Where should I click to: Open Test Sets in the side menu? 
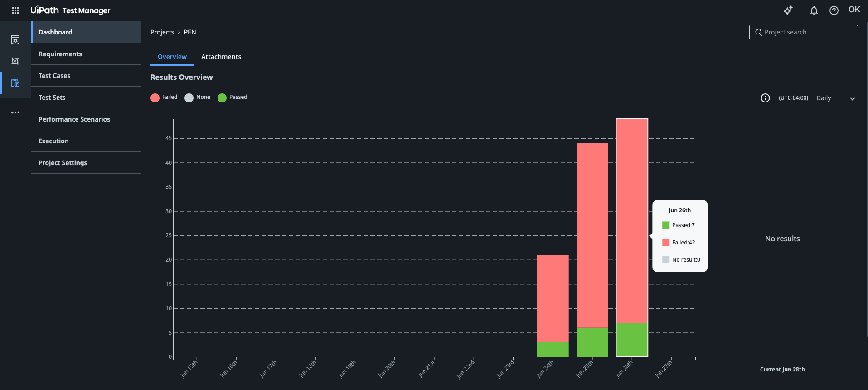pyautogui.click(x=86, y=97)
